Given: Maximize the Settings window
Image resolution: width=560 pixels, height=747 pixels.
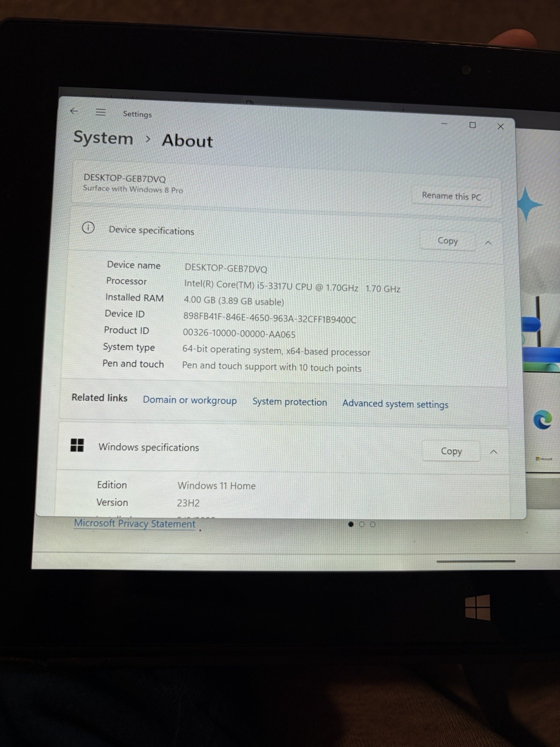Looking at the screenshot, I should click(472, 125).
